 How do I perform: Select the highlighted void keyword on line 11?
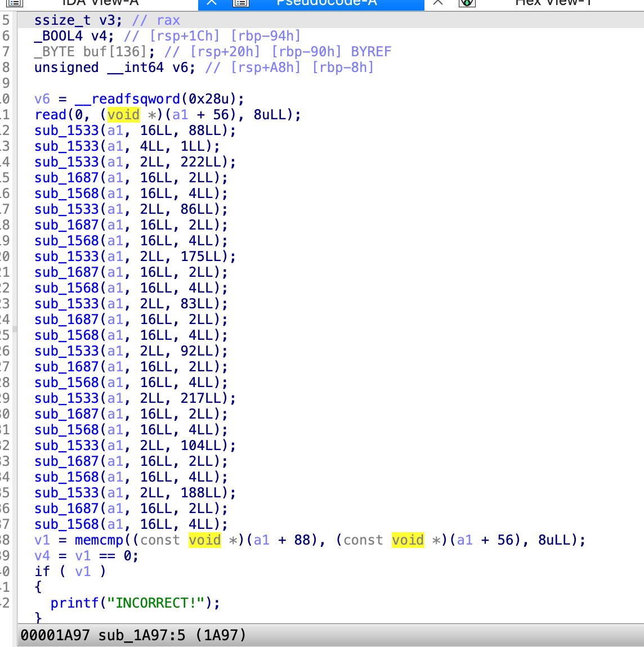123,114
